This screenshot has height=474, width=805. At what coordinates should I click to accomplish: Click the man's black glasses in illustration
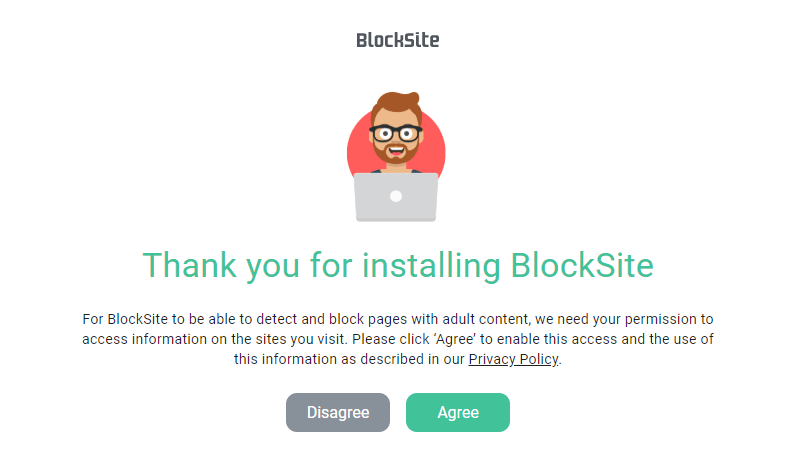coord(396,134)
